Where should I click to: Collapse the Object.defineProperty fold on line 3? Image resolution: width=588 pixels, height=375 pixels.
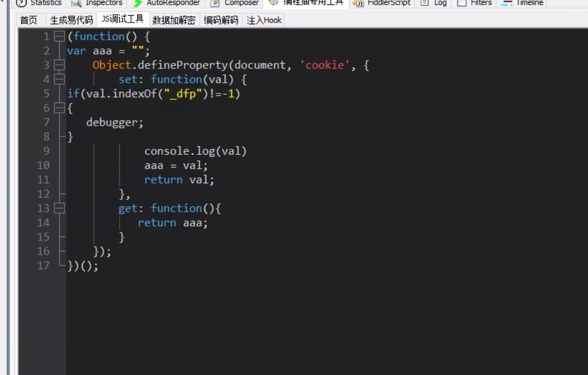59,65
